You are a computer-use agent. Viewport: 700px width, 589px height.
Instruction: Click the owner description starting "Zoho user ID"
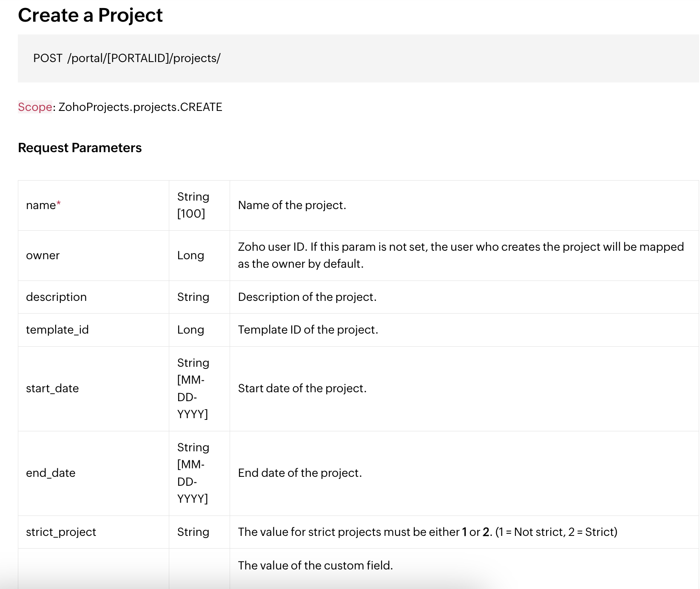pyautogui.click(x=461, y=255)
